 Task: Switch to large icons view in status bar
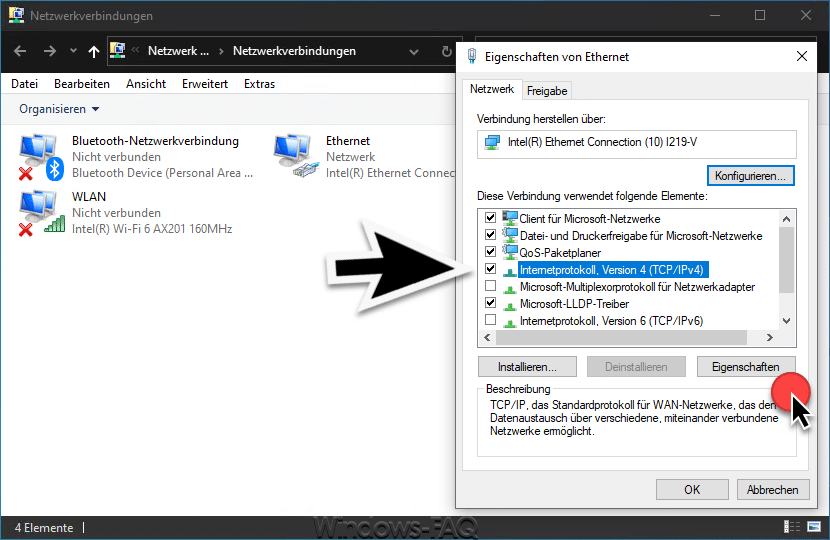click(814, 526)
